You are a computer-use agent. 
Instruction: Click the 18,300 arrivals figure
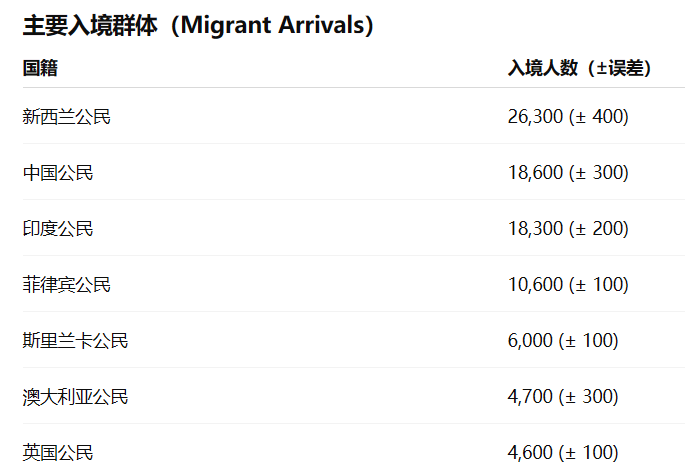pos(536,229)
